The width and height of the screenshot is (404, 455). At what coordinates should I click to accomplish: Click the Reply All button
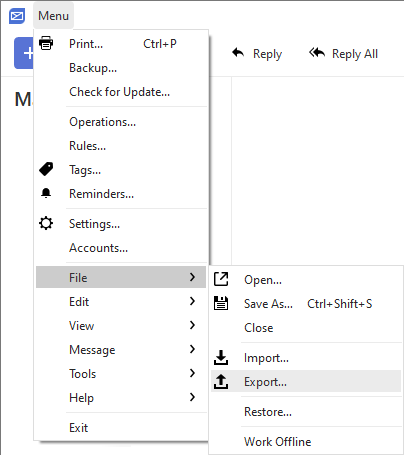tap(343, 54)
